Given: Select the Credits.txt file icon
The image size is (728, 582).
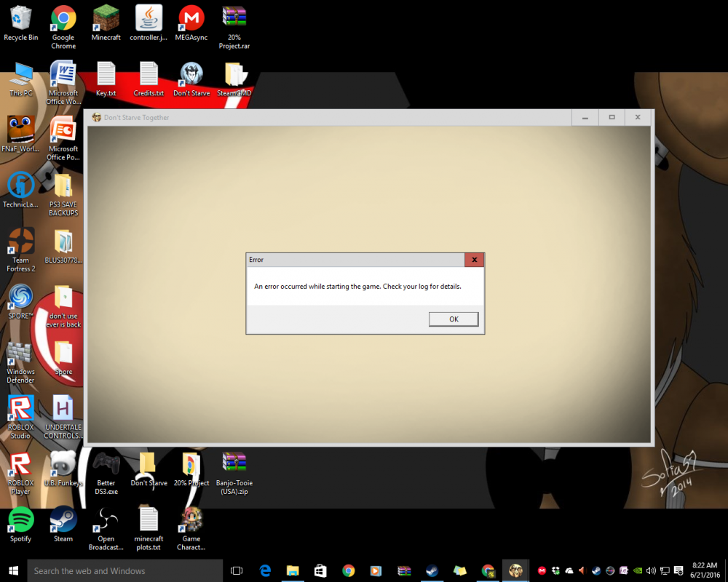Looking at the screenshot, I should 149,79.
